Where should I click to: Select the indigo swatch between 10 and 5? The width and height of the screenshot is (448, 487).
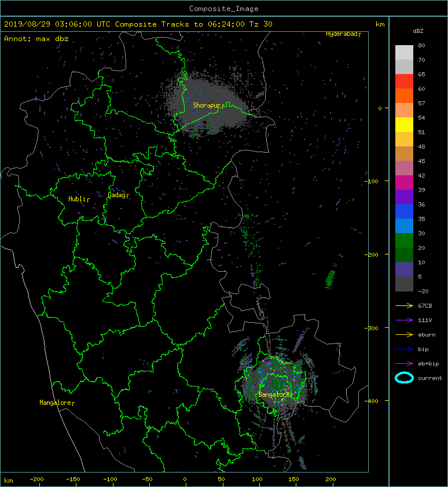404,270
